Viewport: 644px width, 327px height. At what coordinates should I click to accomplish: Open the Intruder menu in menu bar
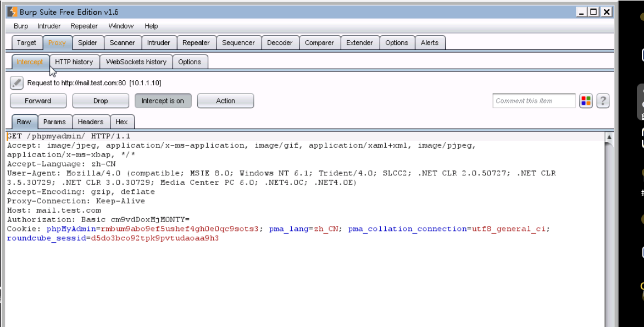click(49, 26)
